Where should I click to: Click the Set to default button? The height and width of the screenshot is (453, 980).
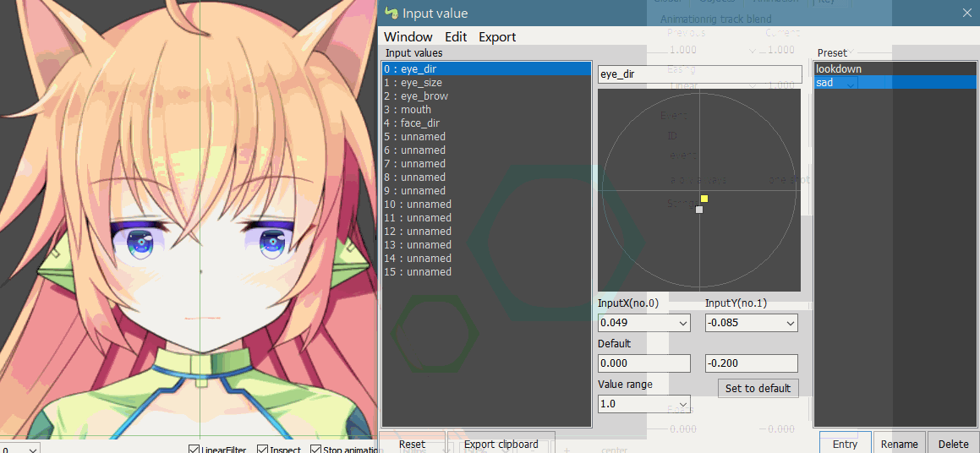point(758,388)
